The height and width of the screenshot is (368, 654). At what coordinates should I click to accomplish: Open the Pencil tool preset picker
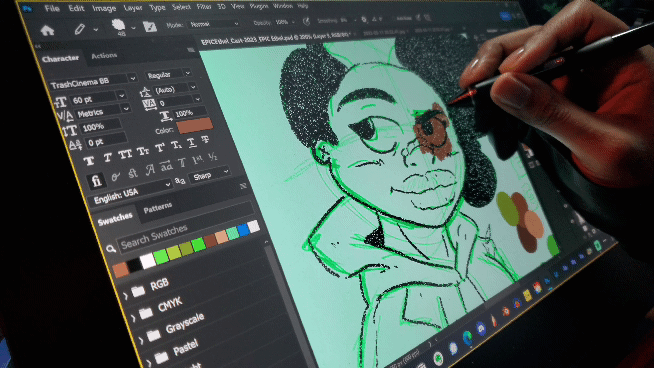pos(96,29)
